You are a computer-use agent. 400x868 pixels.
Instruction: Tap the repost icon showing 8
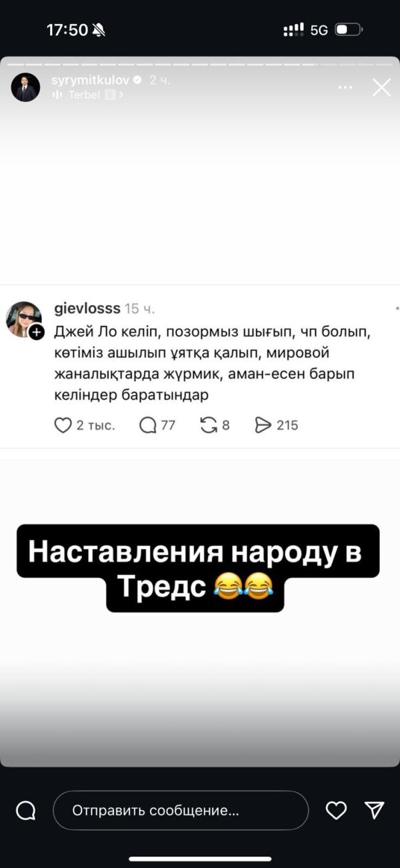point(209,425)
